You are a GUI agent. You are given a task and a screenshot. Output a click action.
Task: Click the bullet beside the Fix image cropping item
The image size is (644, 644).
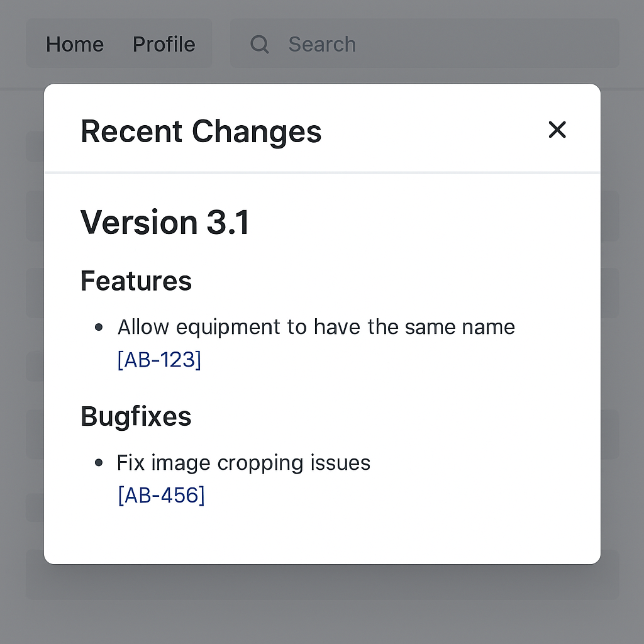(x=99, y=464)
